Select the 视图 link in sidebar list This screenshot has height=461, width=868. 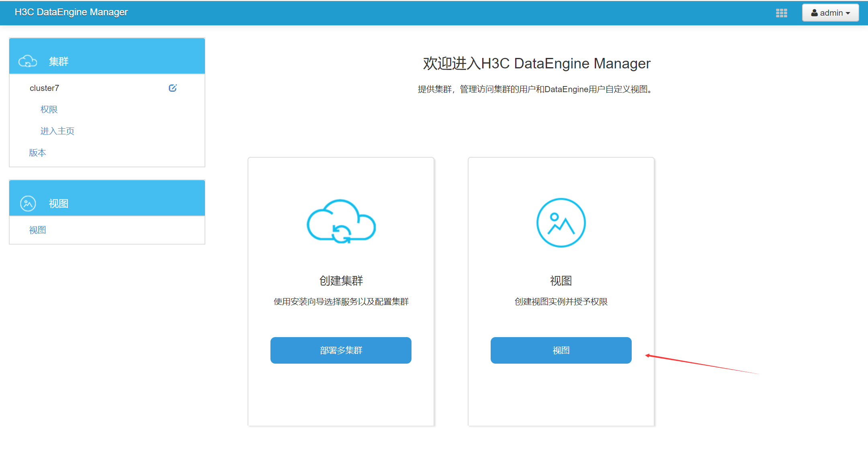(x=37, y=230)
